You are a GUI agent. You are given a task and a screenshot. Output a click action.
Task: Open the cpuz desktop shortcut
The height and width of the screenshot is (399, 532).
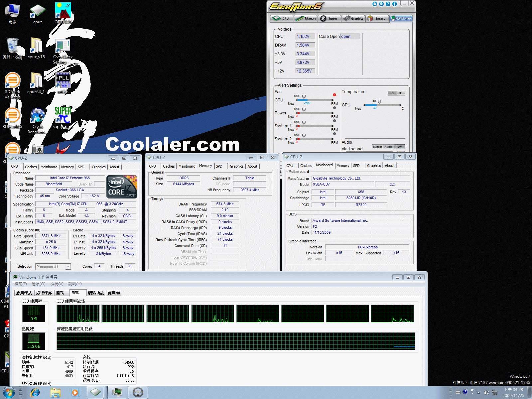click(38, 13)
